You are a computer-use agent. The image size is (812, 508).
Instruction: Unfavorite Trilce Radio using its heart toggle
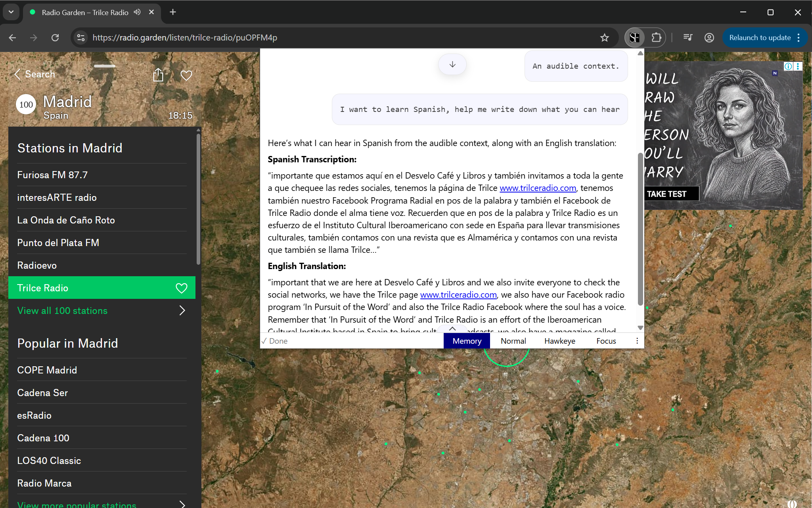coord(182,288)
